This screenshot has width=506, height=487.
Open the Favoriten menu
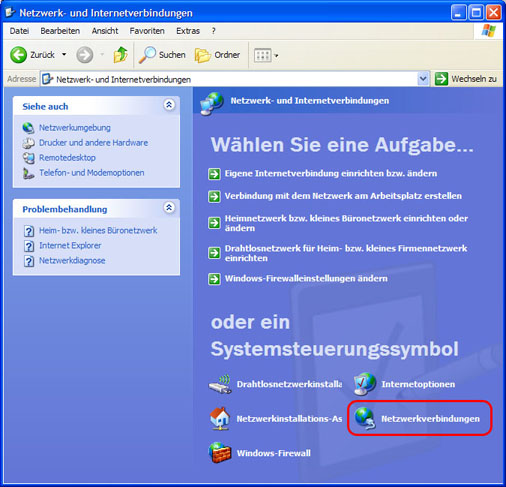(x=147, y=31)
